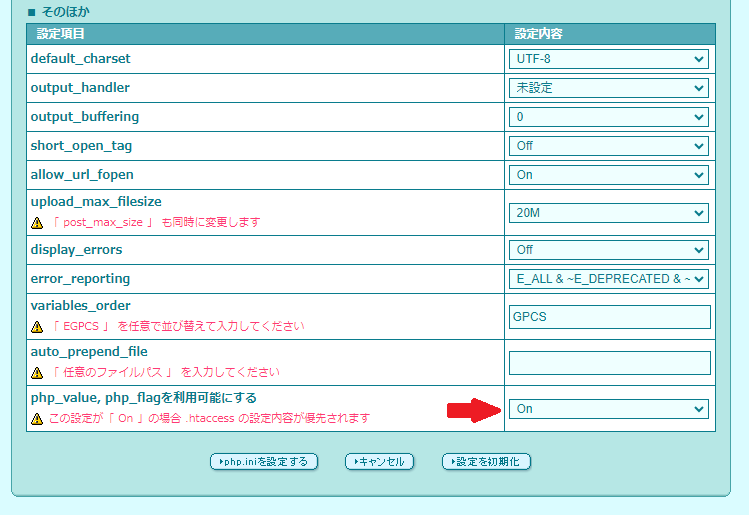Click the warning icon under upload_max_filesize
This screenshot has width=749, height=515.
(37, 223)
